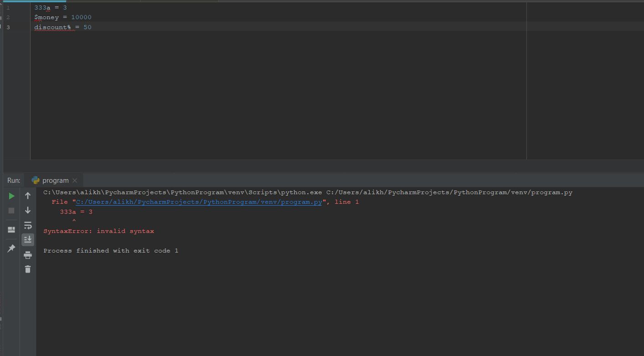
Task: Open the program.py link in traceback
Action: (199, 202)
